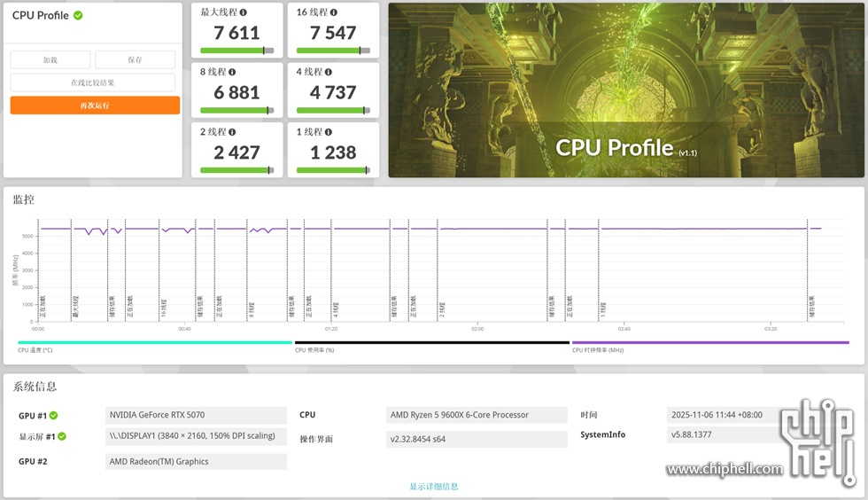Click the CPU Profile banner image
Screen dimensions: 868x500
point(625,89)
